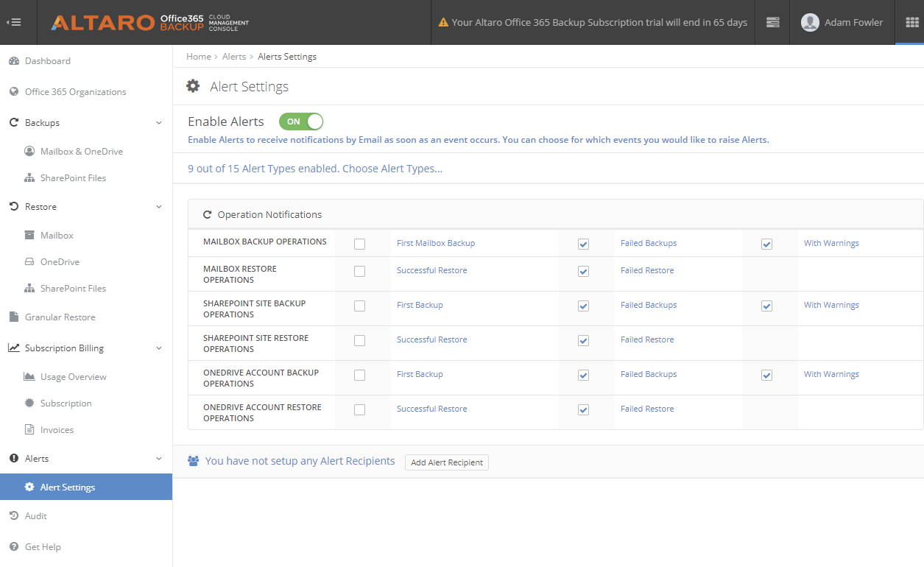
Task: Open the apps grid icon in header
Action: click(911, 22)
